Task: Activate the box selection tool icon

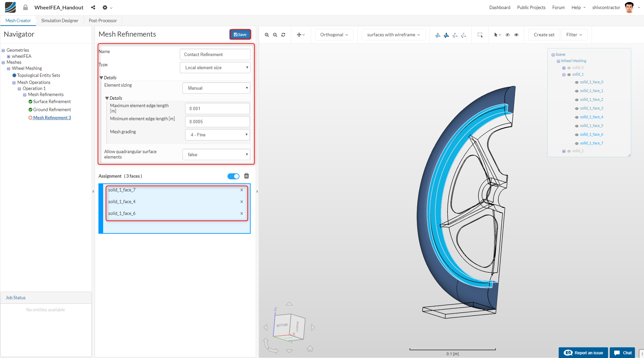Action: [480, 35]
